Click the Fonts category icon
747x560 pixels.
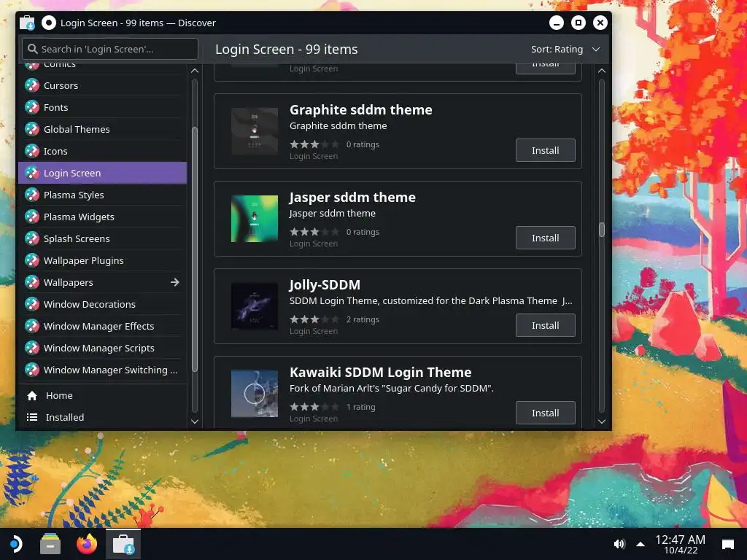point(32,108)
